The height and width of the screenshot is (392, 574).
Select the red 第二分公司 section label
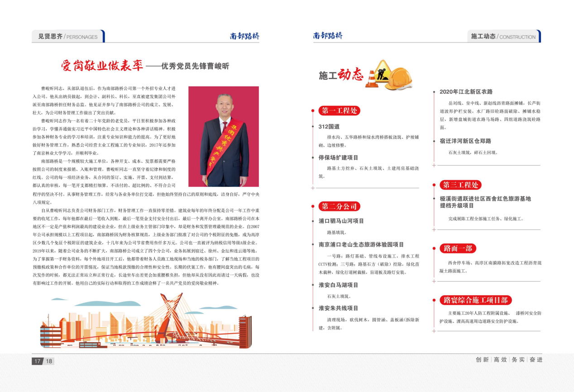[x=339, y=206]
